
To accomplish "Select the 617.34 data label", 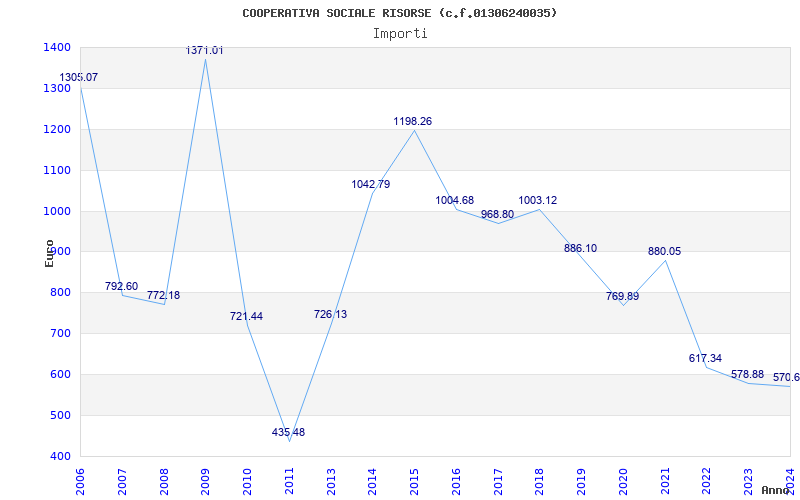I will [x=705, y=358].
